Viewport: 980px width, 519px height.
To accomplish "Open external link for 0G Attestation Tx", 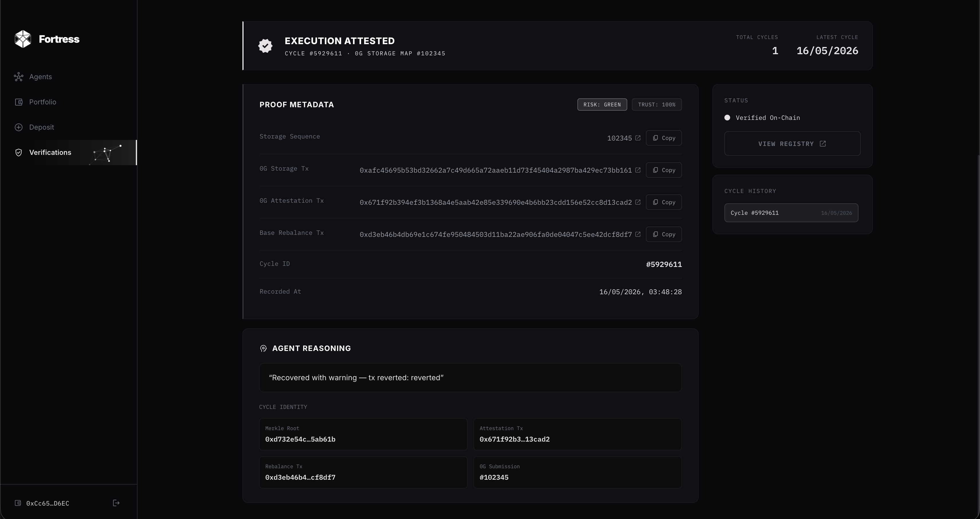I will [638, 202].
